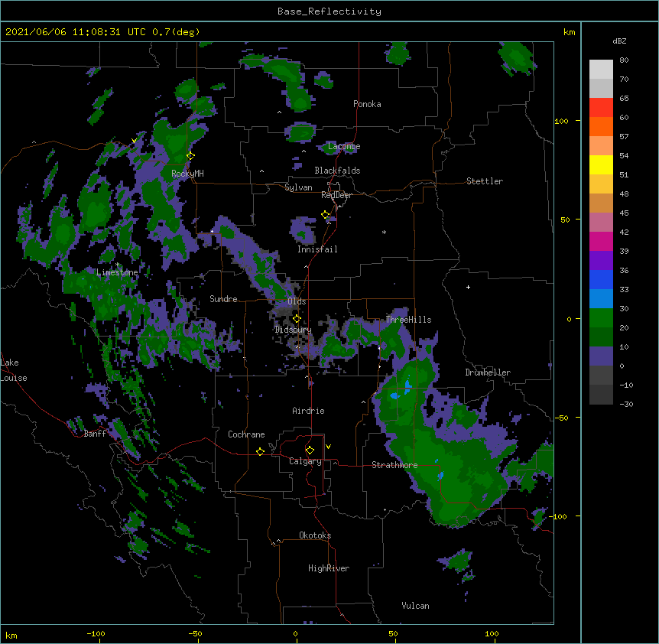Click the yellow diamond marker above Calgary
This screenshot has height=644, width=659.
click(x=310, y=450)
